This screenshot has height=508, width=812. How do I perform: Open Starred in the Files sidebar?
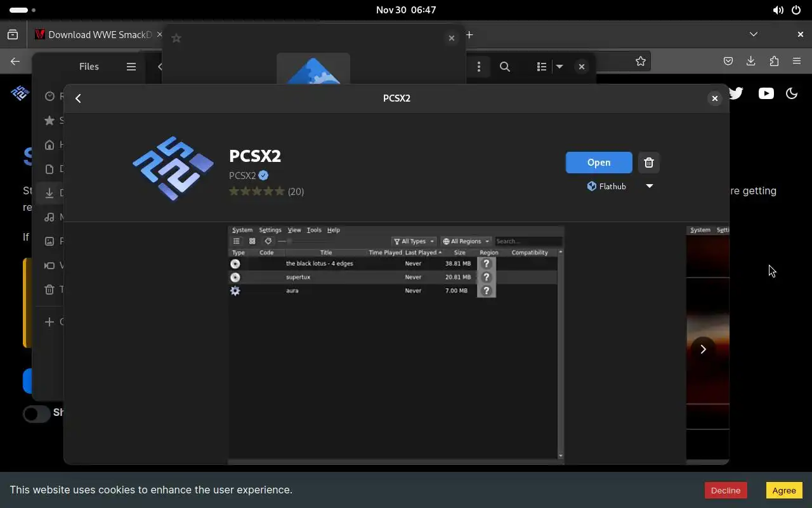coord(49,121)
